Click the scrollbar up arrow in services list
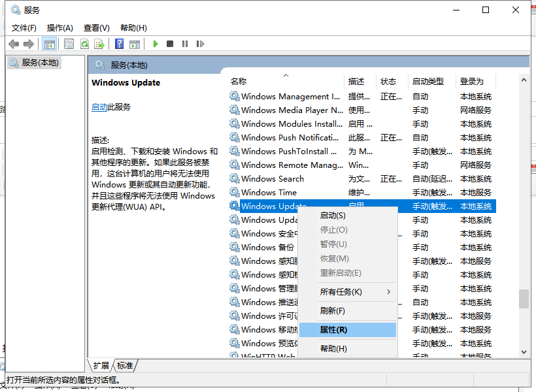 point(524,80)
